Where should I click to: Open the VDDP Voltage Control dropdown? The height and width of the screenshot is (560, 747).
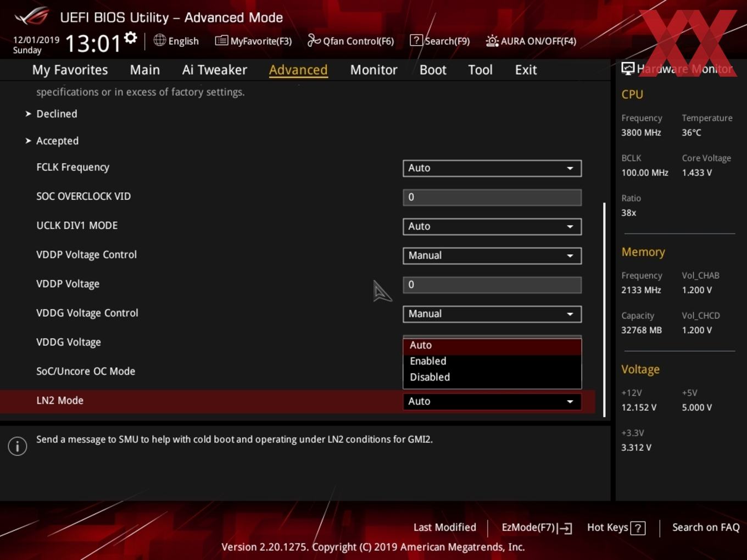click(492, 255)
